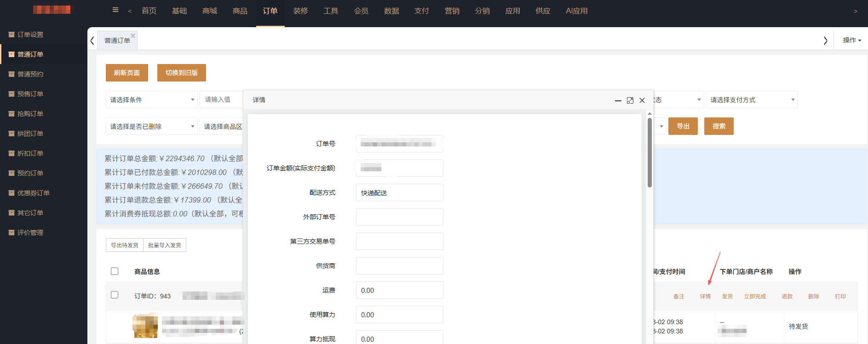Screen dimensions: 868x344
Task: Open the 操作 dropdown menu
Action: [851, 40]
